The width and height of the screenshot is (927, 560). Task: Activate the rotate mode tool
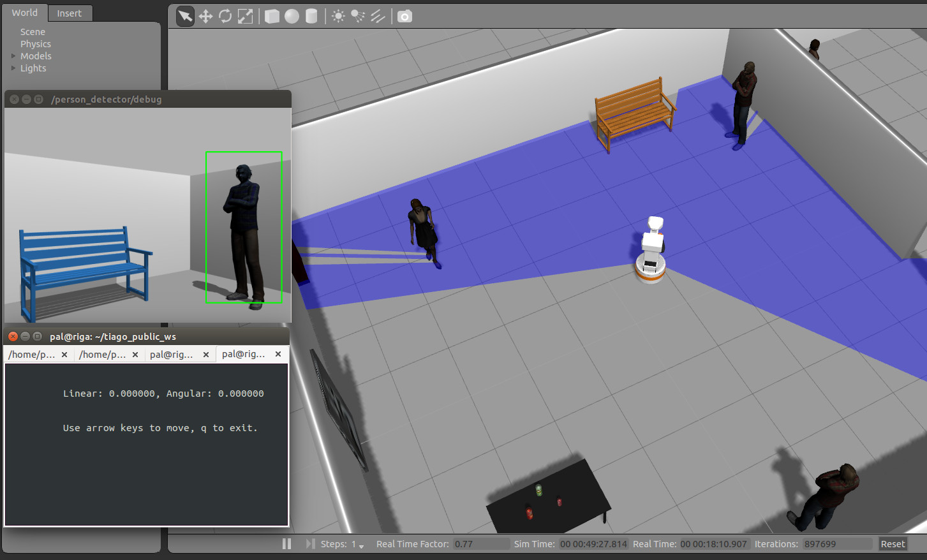(x=225, y=16)
